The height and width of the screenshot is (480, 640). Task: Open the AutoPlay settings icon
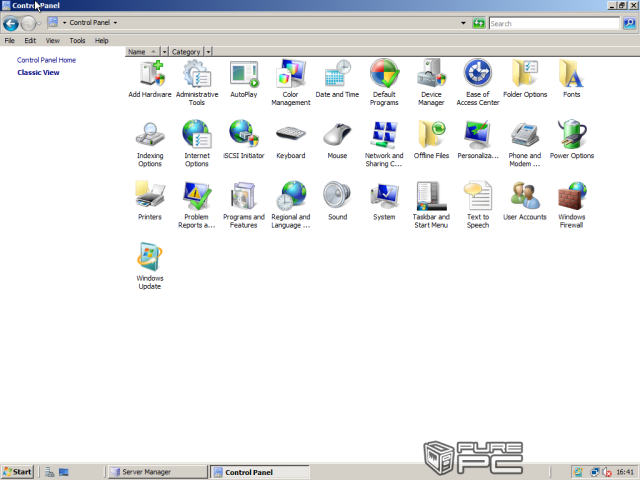coord(244,79)
